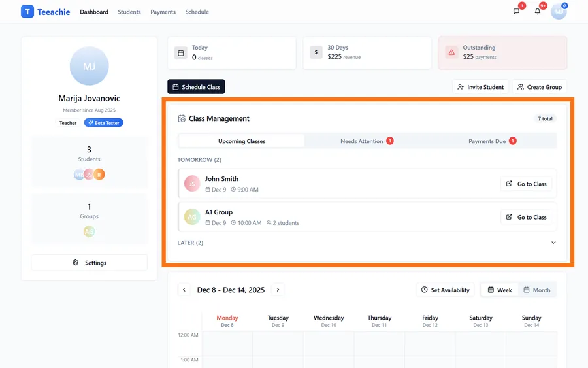Screen dimensions: 588x368
Task: Go to previous week with left chevron
Action: click(184, 290)
